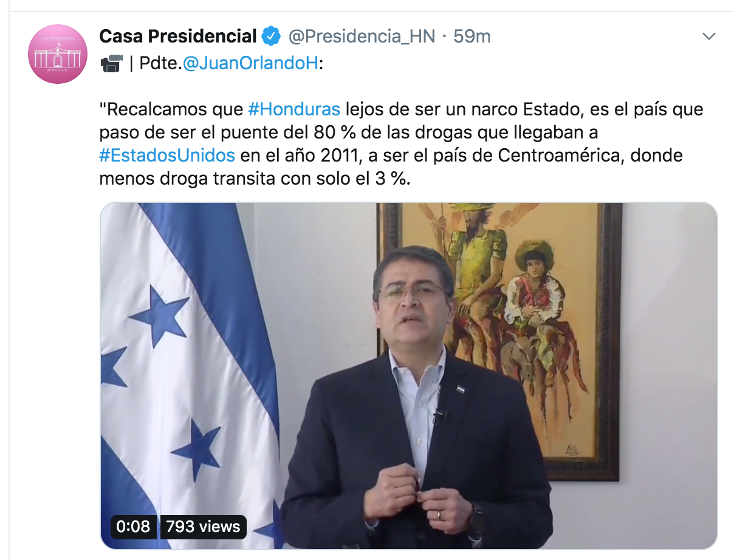Click the blue verified badge
This screenshot has width=734, height=560.
271,36
